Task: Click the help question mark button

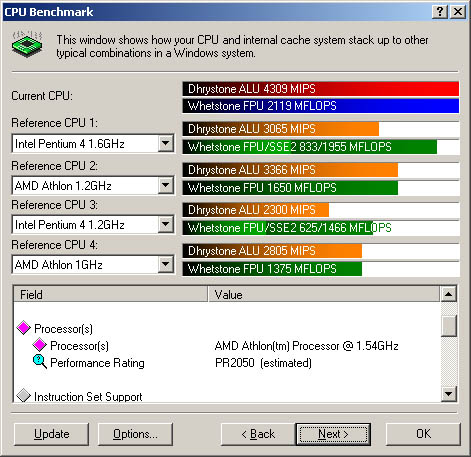Action: click(x=440, y=12)
